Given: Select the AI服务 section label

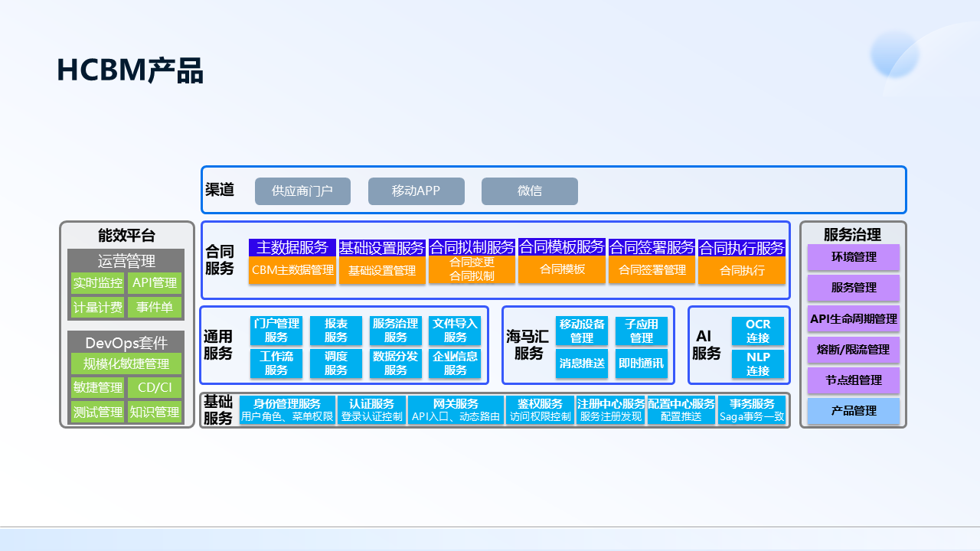Looking at the screenshot, I should (x=707, y=345).
